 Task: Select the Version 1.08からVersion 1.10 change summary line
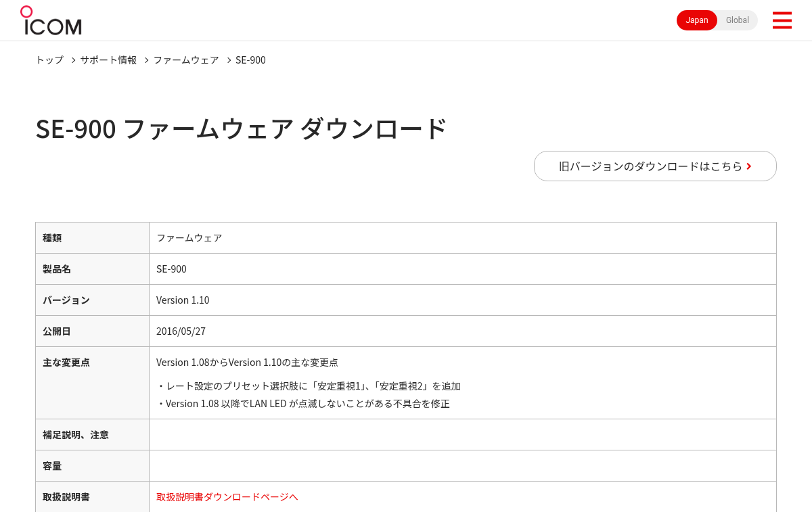tap(247, 363)
